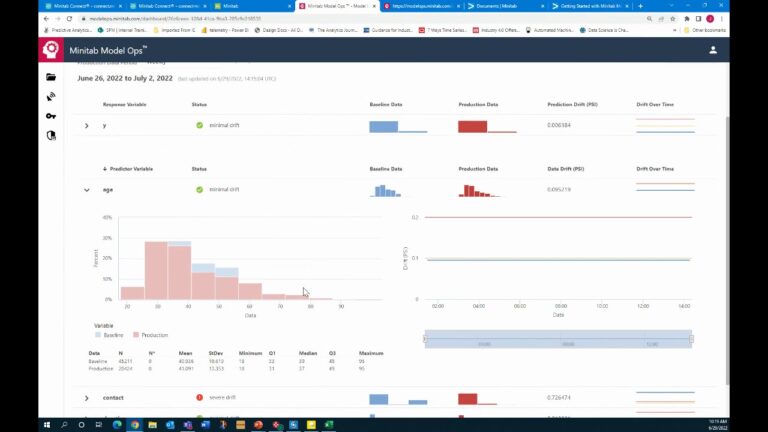
Task: Open the Predictive Analytics bookmark
Action: click(x=68, y=30)
